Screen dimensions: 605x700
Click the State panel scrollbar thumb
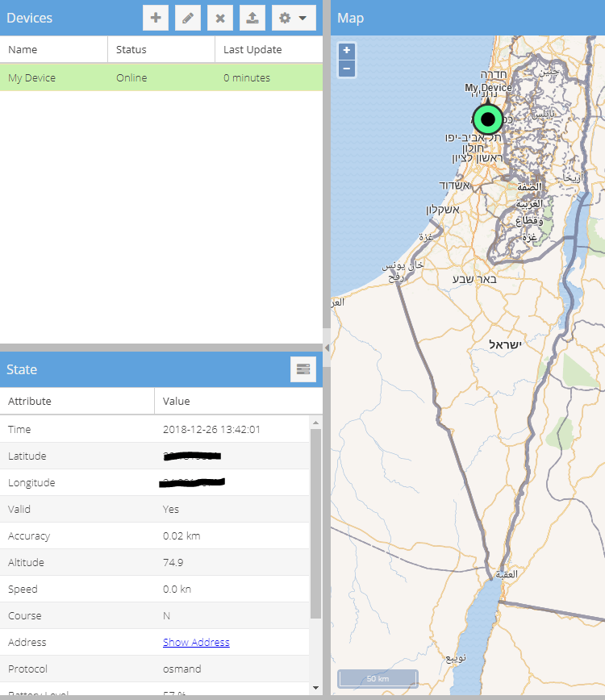(315, 523)
